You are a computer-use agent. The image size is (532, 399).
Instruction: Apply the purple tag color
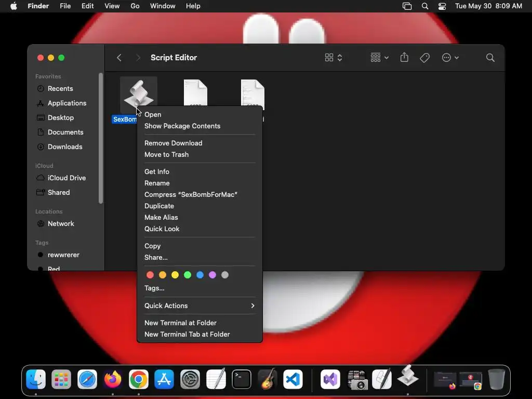tap(212, 275)
